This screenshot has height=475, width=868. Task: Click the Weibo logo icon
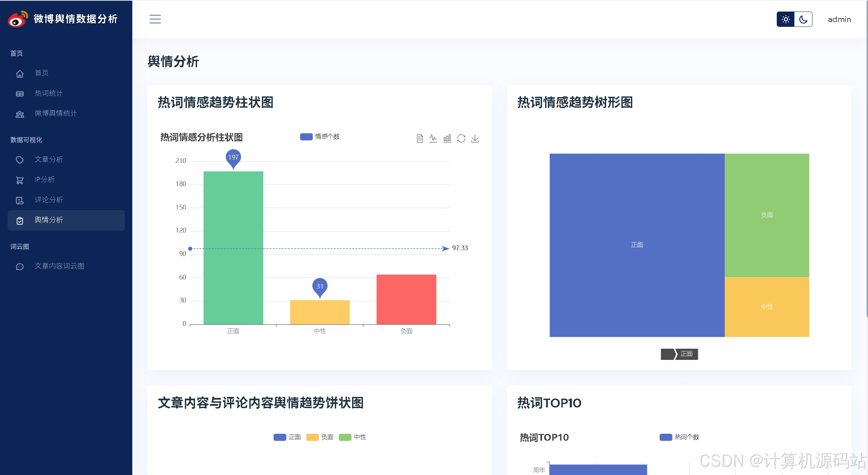[x=18, y=19]
